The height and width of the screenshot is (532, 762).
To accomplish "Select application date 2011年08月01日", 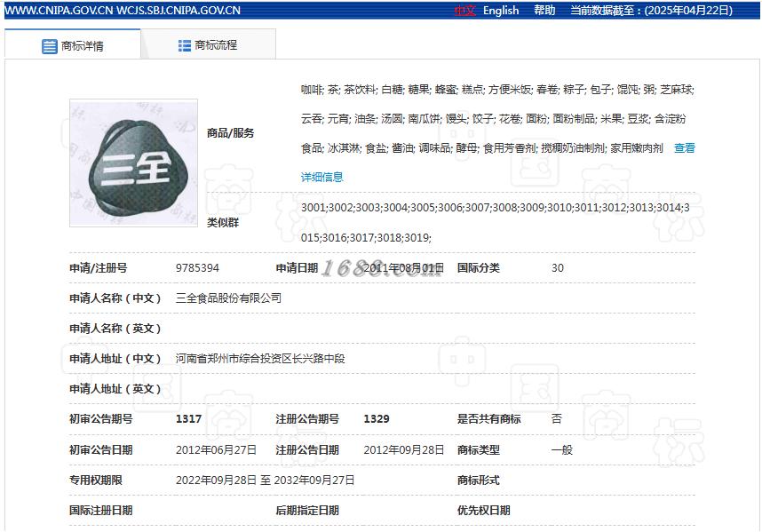I will pos(403,267).
